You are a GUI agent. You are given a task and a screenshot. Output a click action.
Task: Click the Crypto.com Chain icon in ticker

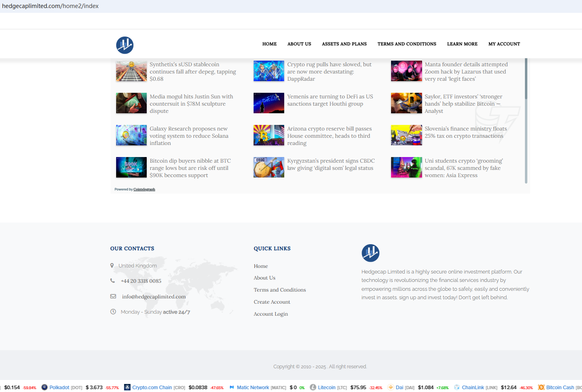(x=127, y=387)
